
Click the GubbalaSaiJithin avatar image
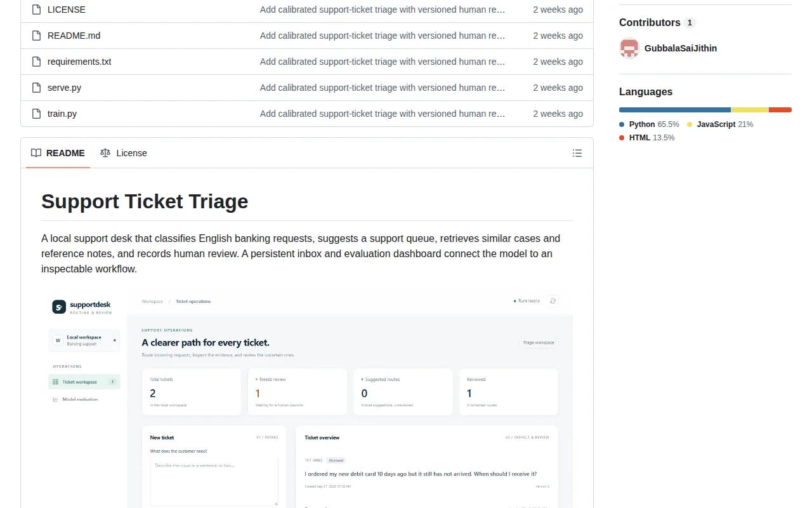point(629,48)
